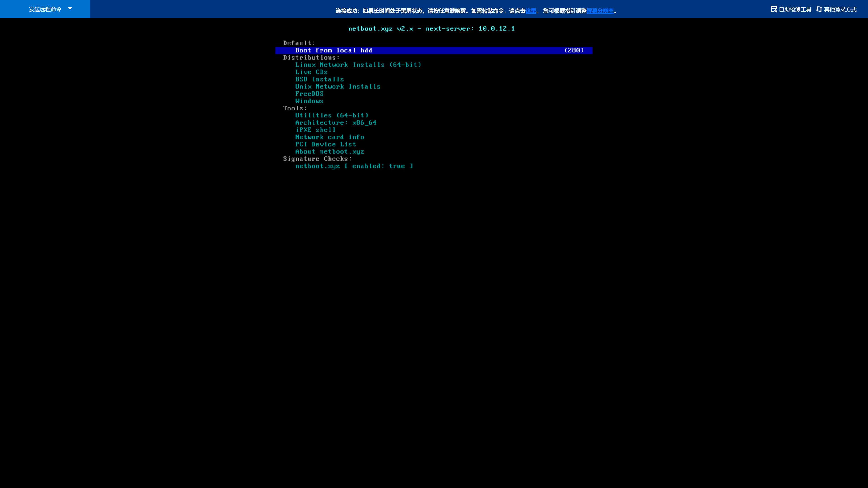Open the self-service detection tool icon

pos(774,9)
